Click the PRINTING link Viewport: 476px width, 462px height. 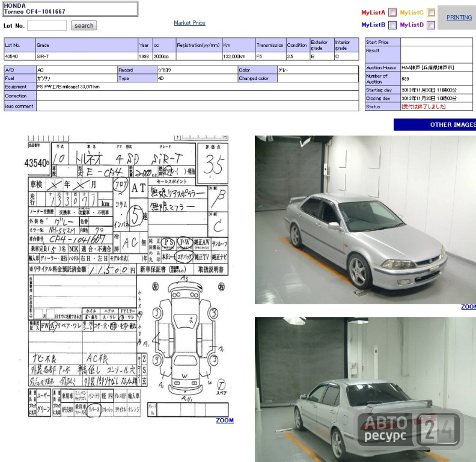[459, 17]
